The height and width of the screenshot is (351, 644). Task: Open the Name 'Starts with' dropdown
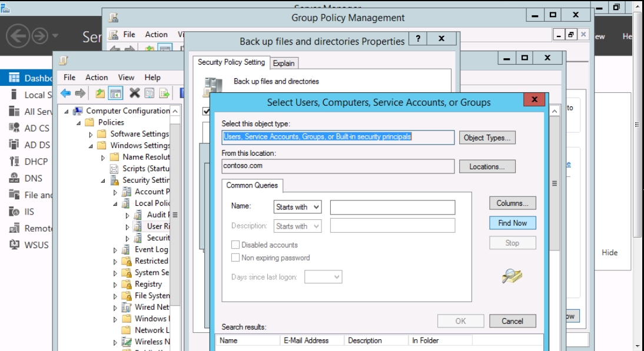pyautogui.click(x=298, y=207)
